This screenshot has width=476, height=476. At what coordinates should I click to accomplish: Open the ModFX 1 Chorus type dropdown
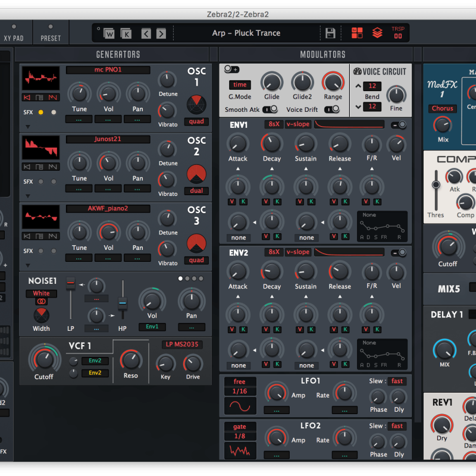443,109
